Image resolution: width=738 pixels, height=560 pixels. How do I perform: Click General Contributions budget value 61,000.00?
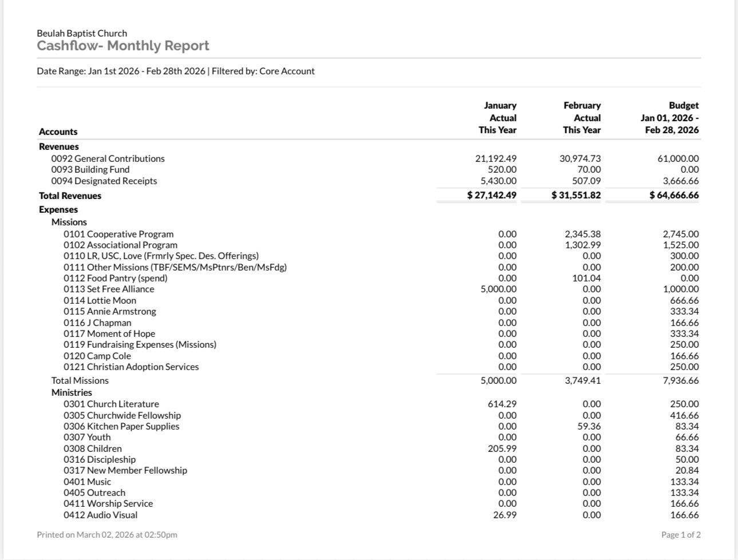(679, 158)
